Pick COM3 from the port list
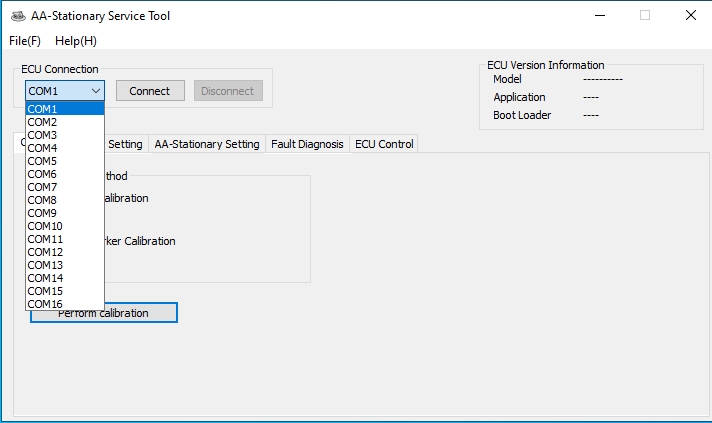 pos(65,135)
